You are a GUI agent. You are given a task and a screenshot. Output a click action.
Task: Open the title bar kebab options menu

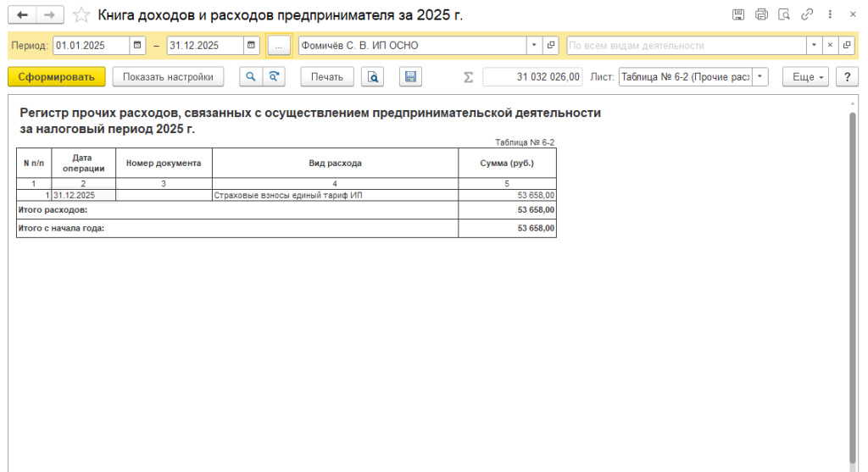[829, 15]
